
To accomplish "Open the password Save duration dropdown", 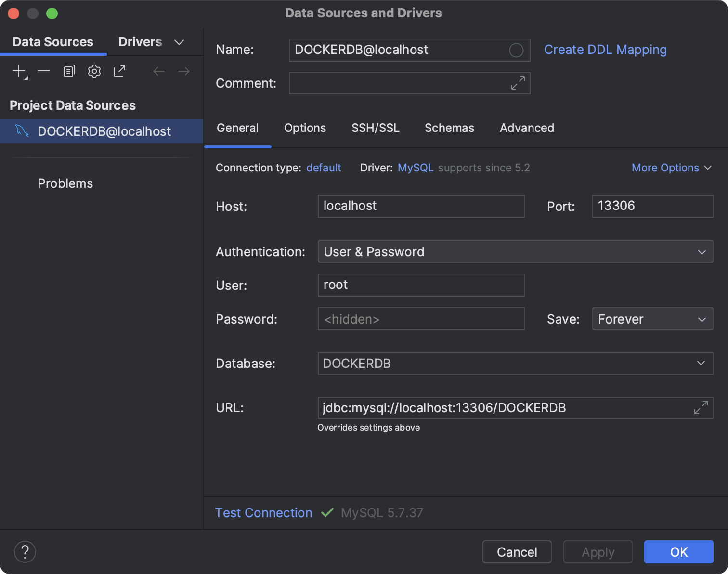I will [701, 319].
